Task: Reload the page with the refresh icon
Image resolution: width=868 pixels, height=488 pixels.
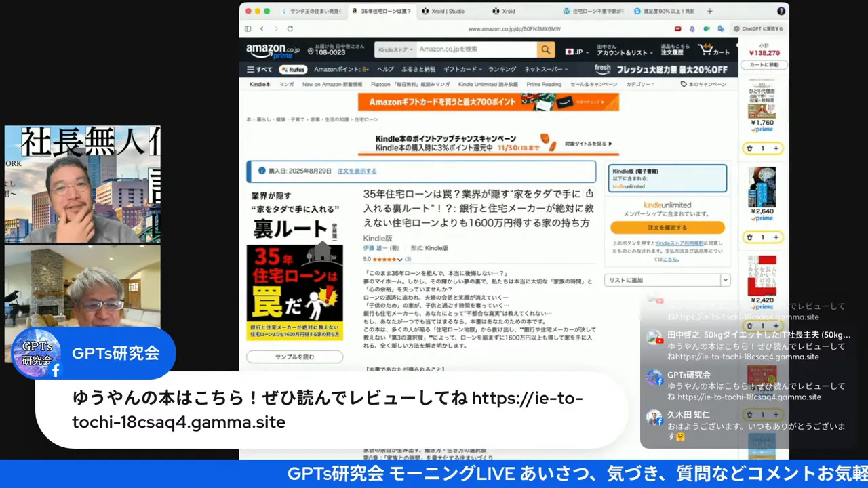Action: pyautogui.click(x=290, y=28)
